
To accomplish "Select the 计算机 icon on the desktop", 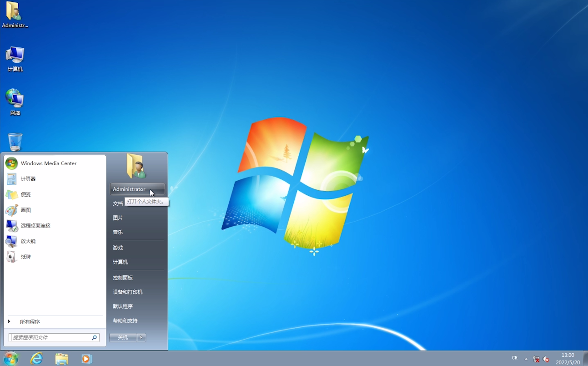I will coord(15,59).
